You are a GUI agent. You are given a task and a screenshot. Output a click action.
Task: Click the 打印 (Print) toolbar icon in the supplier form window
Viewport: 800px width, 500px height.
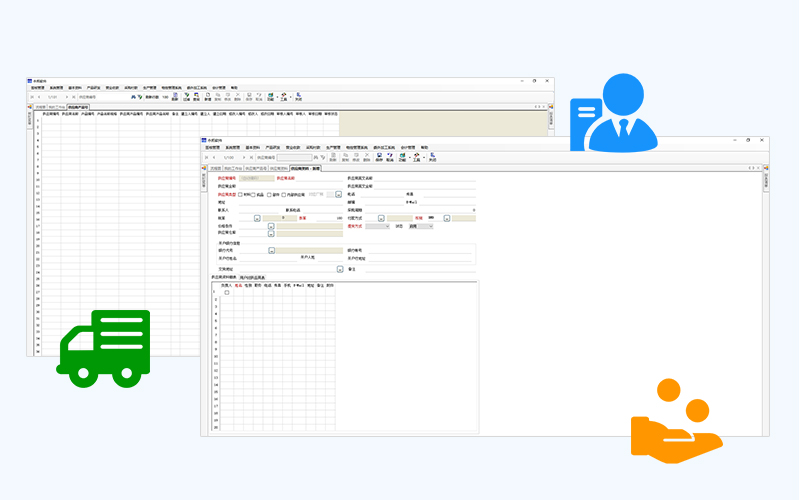coord(401,157)
